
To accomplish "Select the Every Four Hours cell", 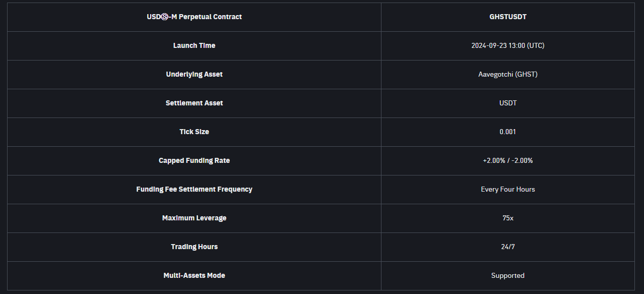I will (x=507, y=189).
